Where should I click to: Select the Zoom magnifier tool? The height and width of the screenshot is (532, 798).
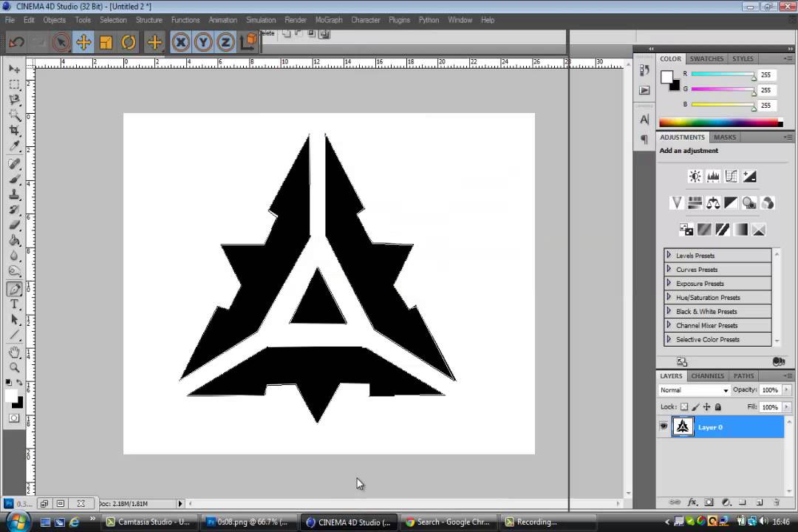[x=14, y=368]
